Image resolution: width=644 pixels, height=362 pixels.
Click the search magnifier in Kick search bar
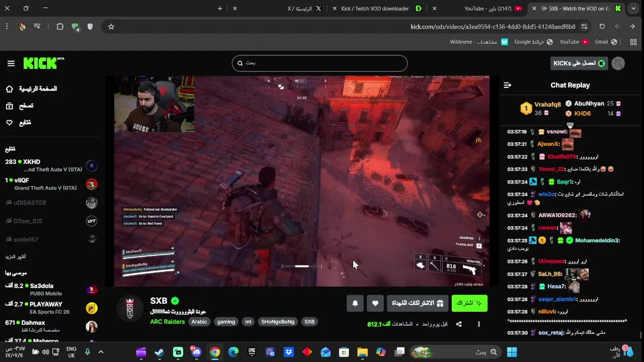tap(240, 63)
